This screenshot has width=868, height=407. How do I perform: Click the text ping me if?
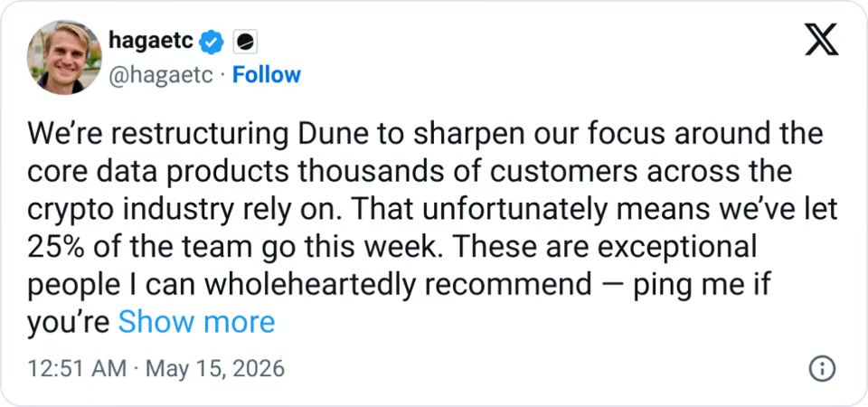pos(703,286)
